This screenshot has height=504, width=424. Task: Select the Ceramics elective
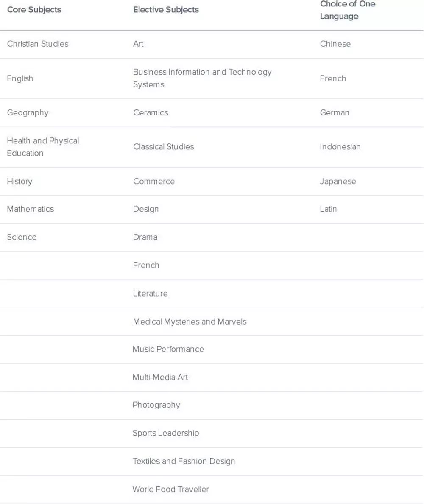151,112
